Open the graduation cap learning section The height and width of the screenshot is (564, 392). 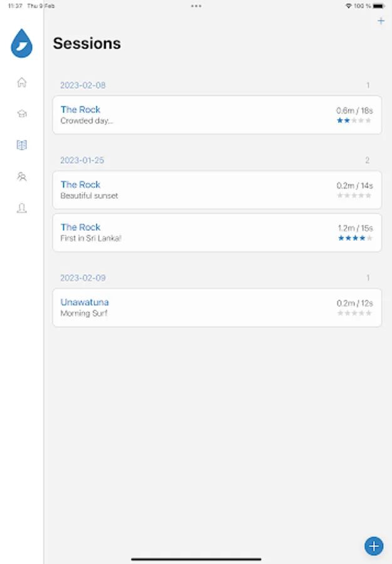coord(22,114)
